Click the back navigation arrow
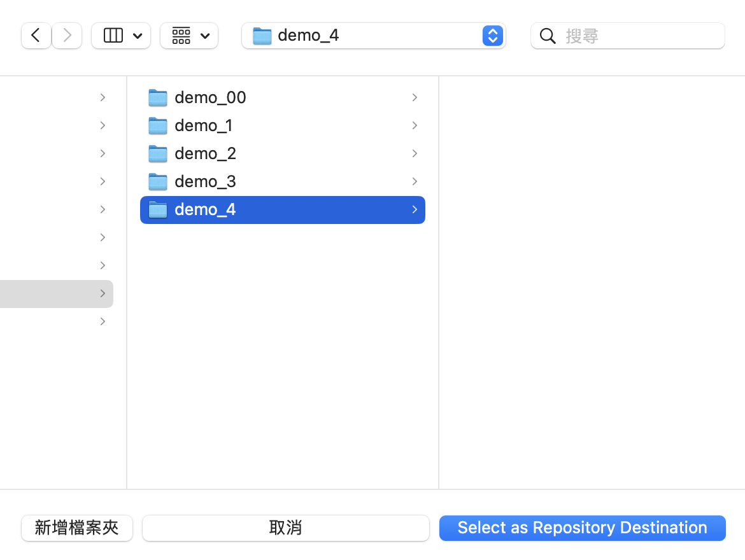The height and width of the screenshot is (560, 745). [x=36, y=35]
